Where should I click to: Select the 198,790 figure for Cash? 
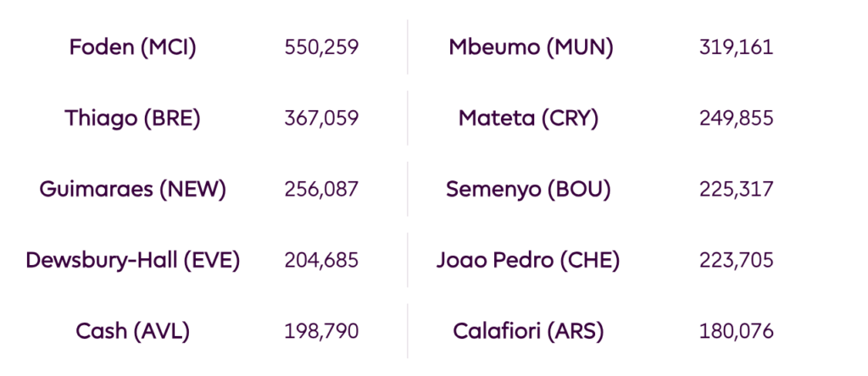pyautogui.click(x=321, y=331)
